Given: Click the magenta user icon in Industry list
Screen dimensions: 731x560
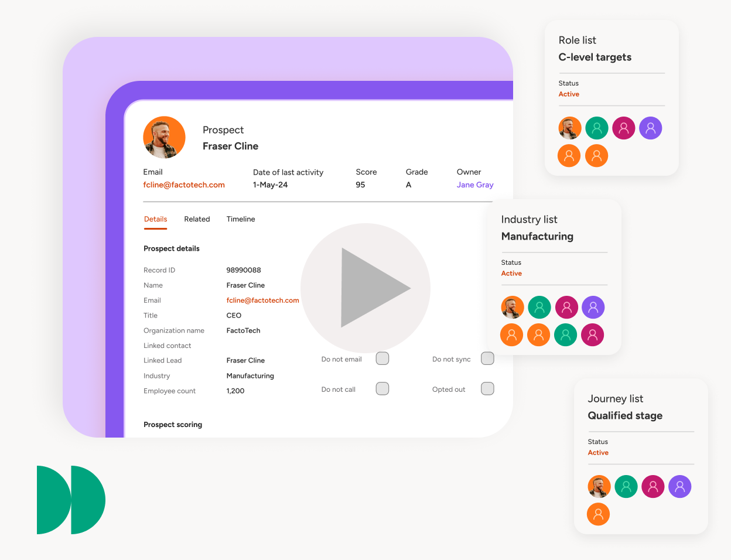Looking at the screenshot, I should click(566, 307).
